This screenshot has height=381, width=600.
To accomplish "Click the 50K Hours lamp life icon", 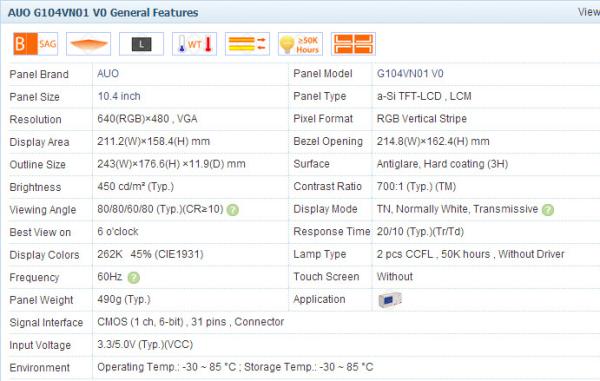I will pyautogui.click(x=300, y=44).
